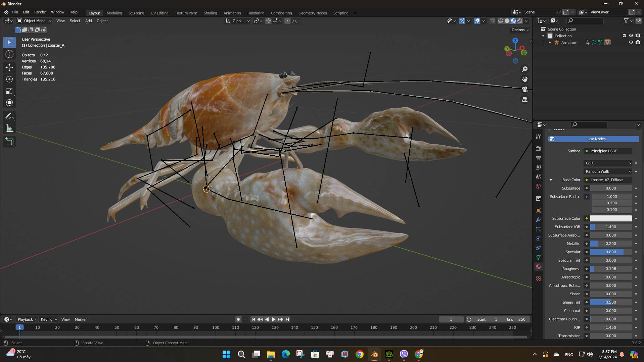The width and height of the screenshot is (644, 362).
Task: Open the Object Data properties tab
Action: point(538,257)
